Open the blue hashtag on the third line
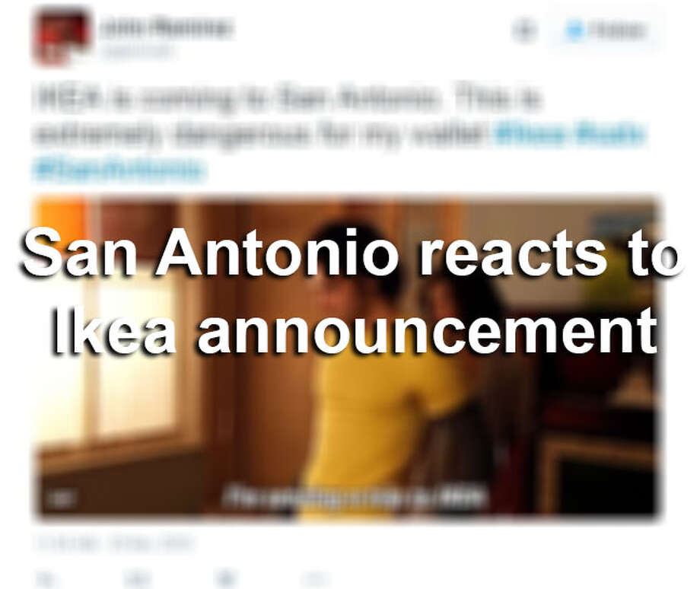This screenshot has width=700, height=589. click(x=119, y=169)
